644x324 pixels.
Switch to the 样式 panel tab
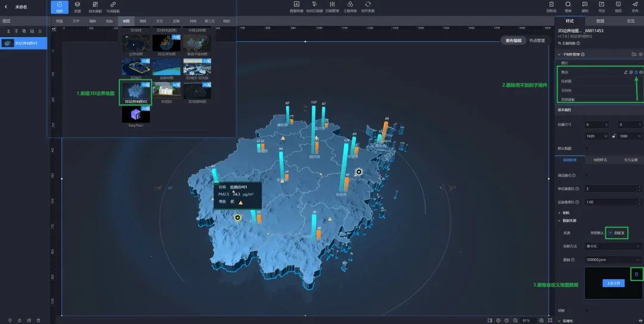569,21
